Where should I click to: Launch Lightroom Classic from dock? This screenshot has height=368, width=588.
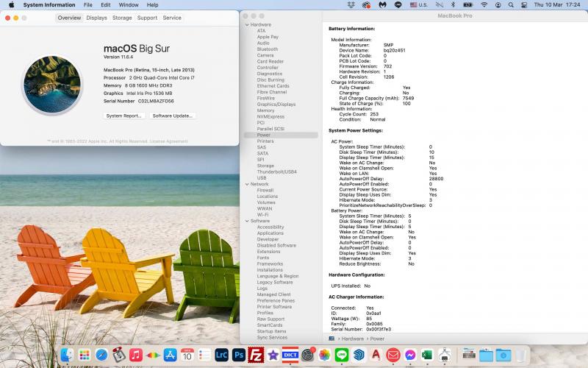[x=222, y=355]
